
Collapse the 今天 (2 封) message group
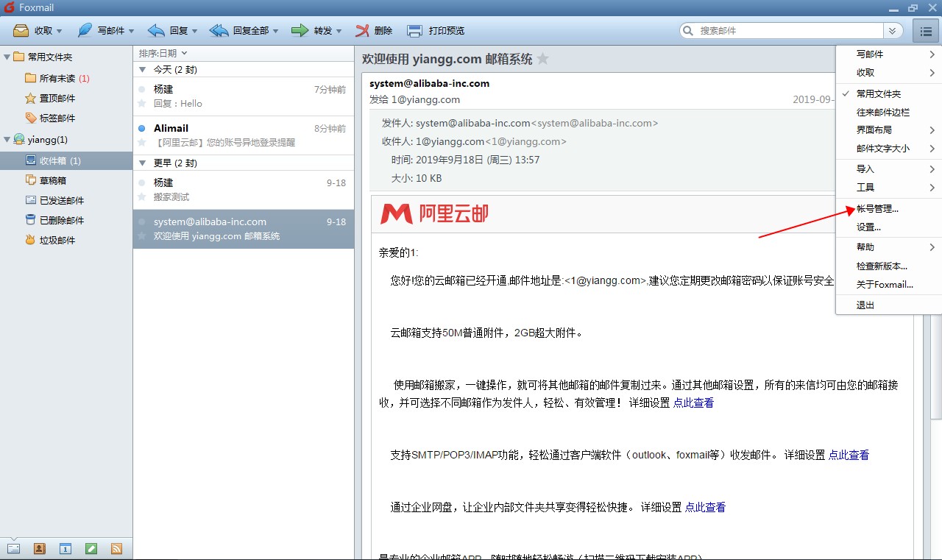click(142, 69)
